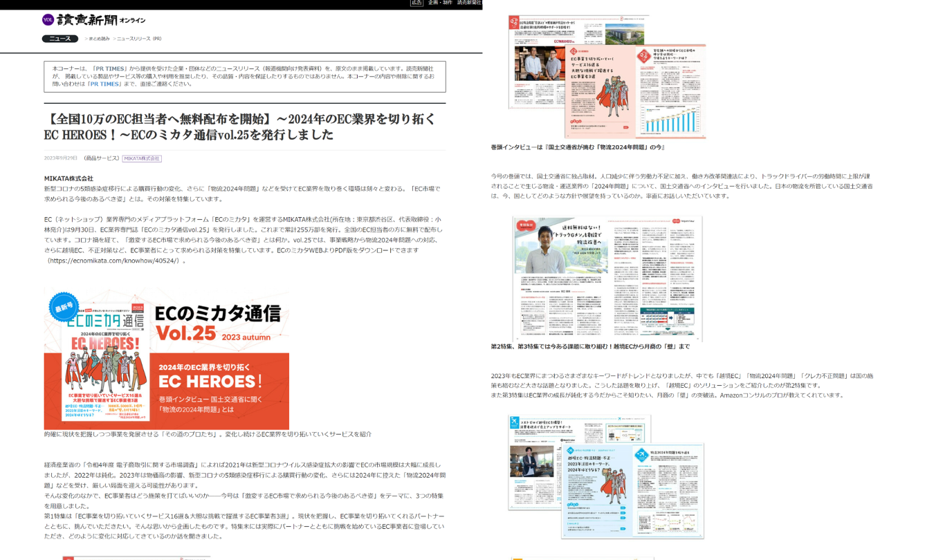Screen dimensions: 934x560
Task: Click the paragraph starting 2023年もEC業界にまつわる
Action: coord(682,380)
